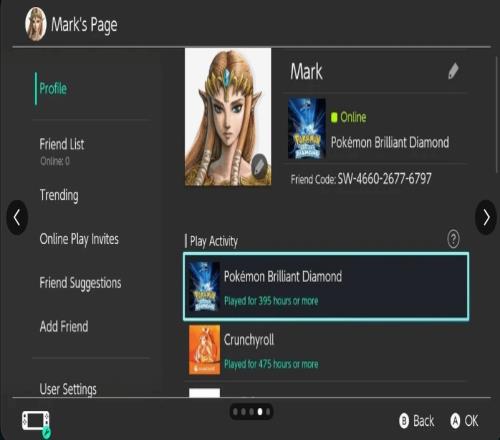Click the A OK button icon
Viewport: 500px width, 440px height.
pyautogui.click(x=455, y=421)
